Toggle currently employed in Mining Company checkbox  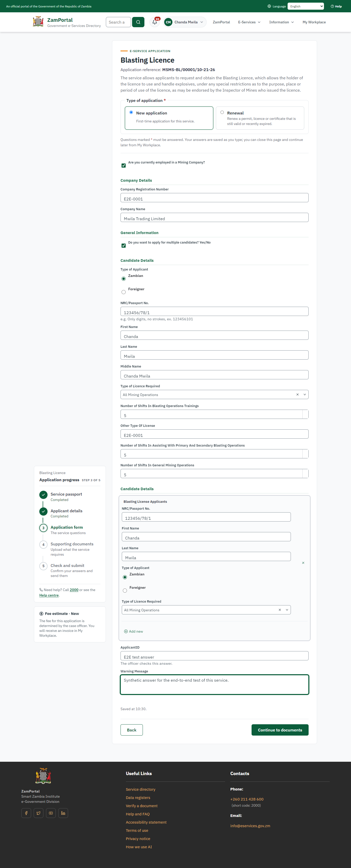124,166
